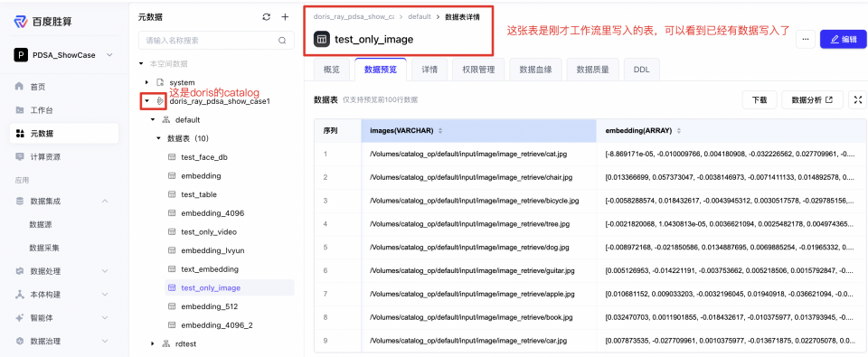Expand the 数据处理 menu chevron
Screen dimensions: 868x357
pyautogui.click(x=105, y=271)
